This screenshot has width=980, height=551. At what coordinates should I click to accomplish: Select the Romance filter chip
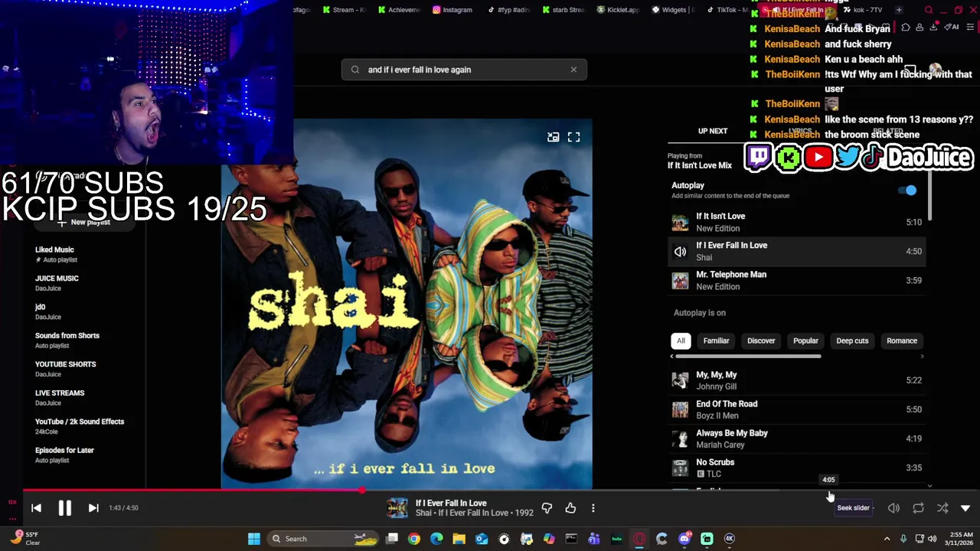pyautogui.click(x=901, y=341)
